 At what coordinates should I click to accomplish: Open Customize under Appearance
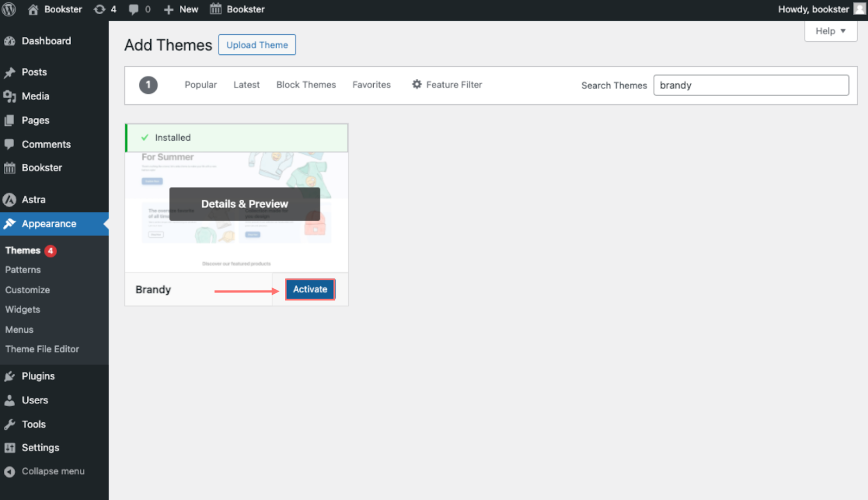pos(28,290)
